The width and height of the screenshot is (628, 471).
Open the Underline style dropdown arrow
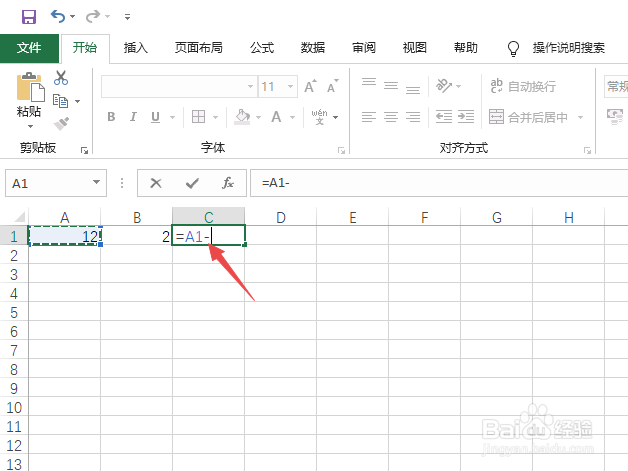click(173, 117)
